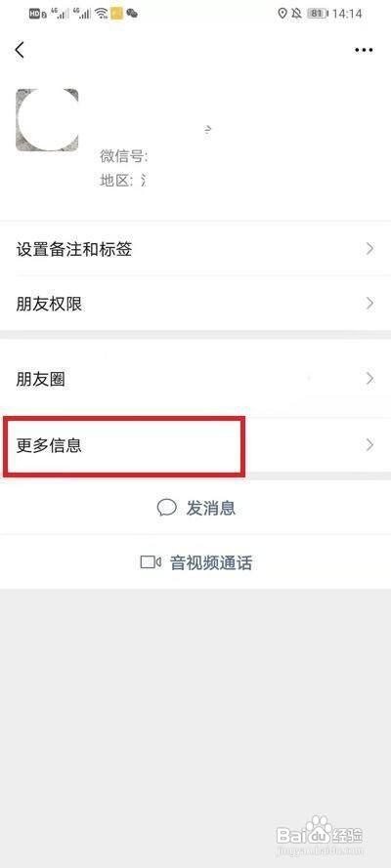Expand chevron beside 设置备注和标签
This screenshot has height=868, width=391.
pyautogui.click(x=369, y=249)
